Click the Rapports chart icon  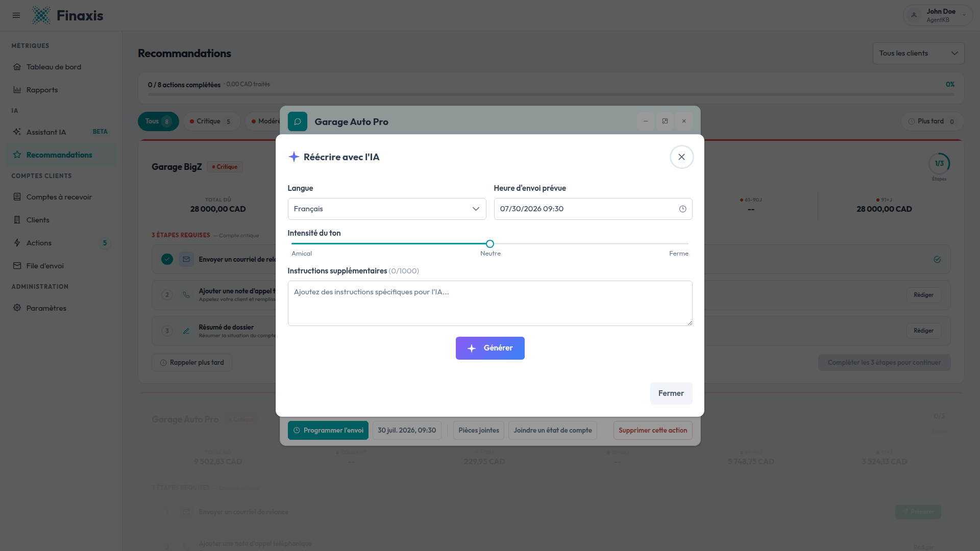[x=17, y=90]
